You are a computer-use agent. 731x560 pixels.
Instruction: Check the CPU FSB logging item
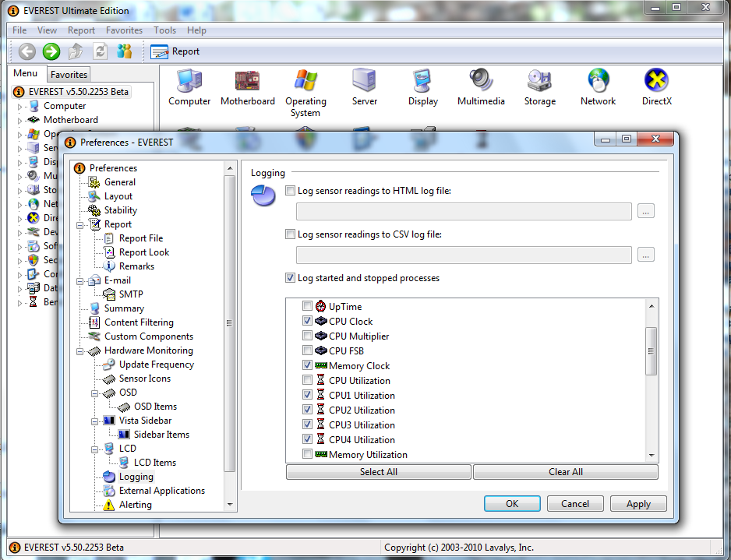click(307, 350)
